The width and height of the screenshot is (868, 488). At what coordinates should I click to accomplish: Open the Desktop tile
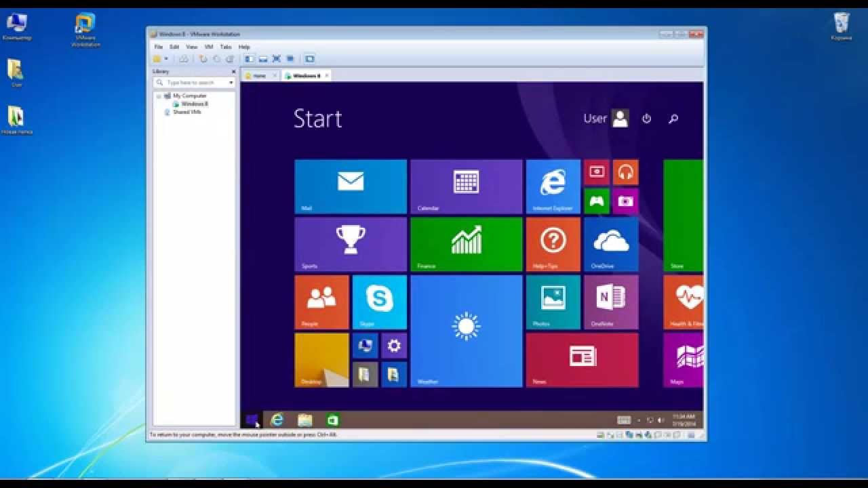(x=322, y=360)
